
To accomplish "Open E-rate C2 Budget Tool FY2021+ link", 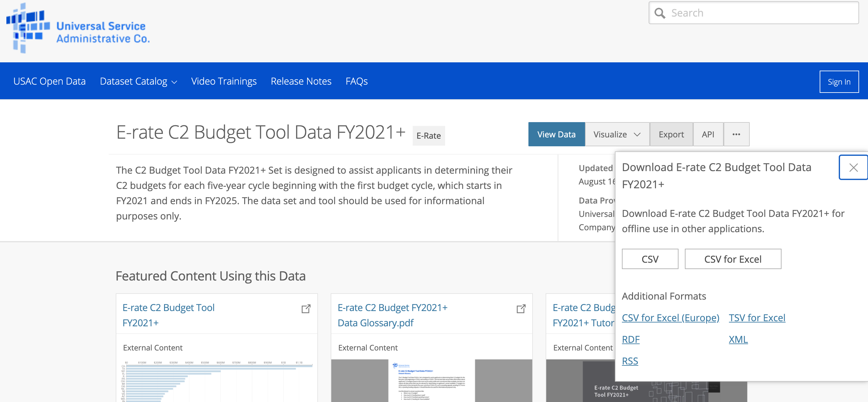I will pyautogui.click(x=168, y=315).
